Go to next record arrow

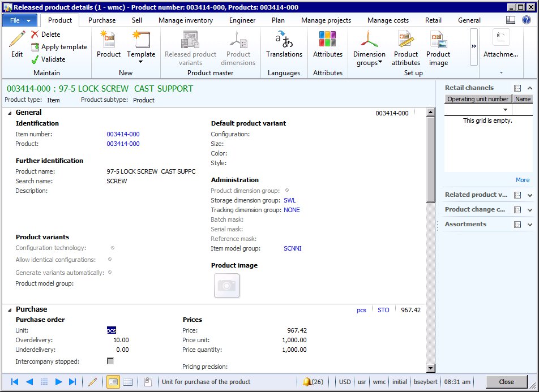(58, 382)
